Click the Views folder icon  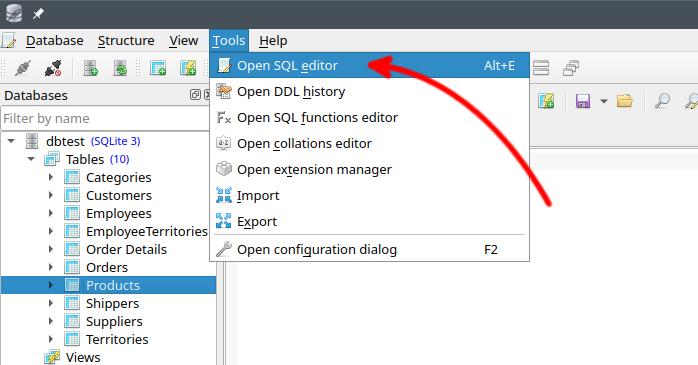pos(52,357)
